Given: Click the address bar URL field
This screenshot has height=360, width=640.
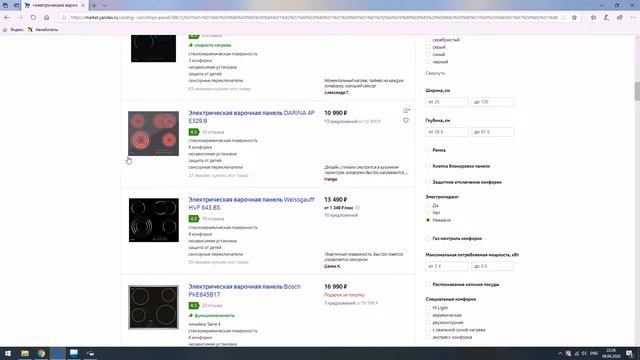Looking at the screenshot, I should [313, 18].
